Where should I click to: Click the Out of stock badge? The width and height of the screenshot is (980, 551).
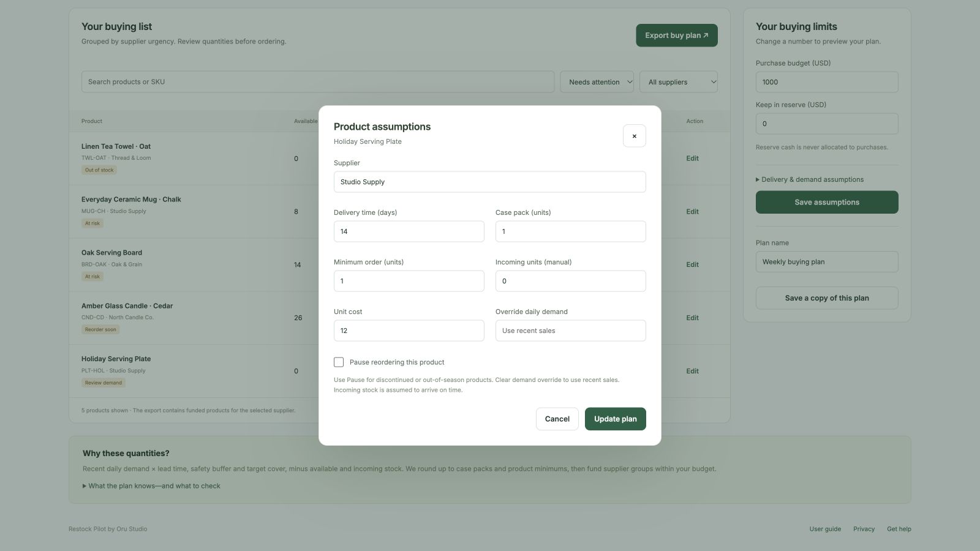coord(99,170)
